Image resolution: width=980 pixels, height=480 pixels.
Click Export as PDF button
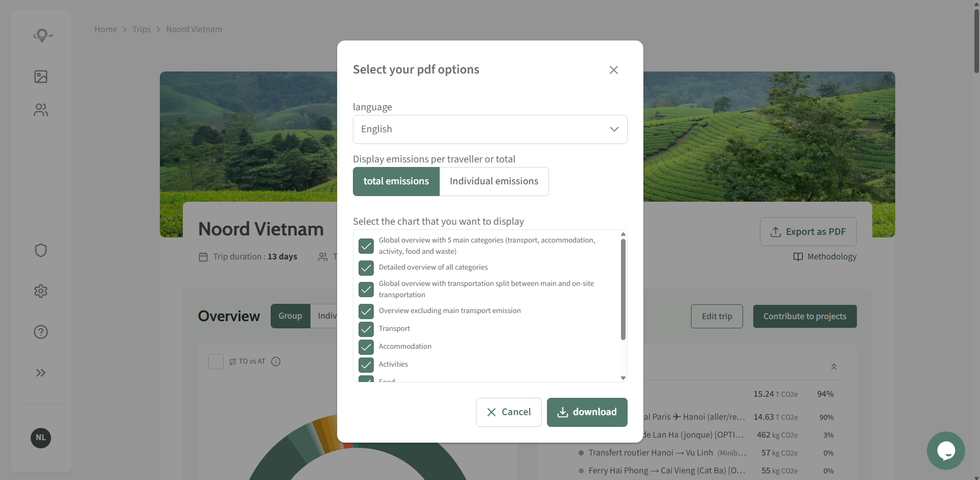[x=808, y=232]
